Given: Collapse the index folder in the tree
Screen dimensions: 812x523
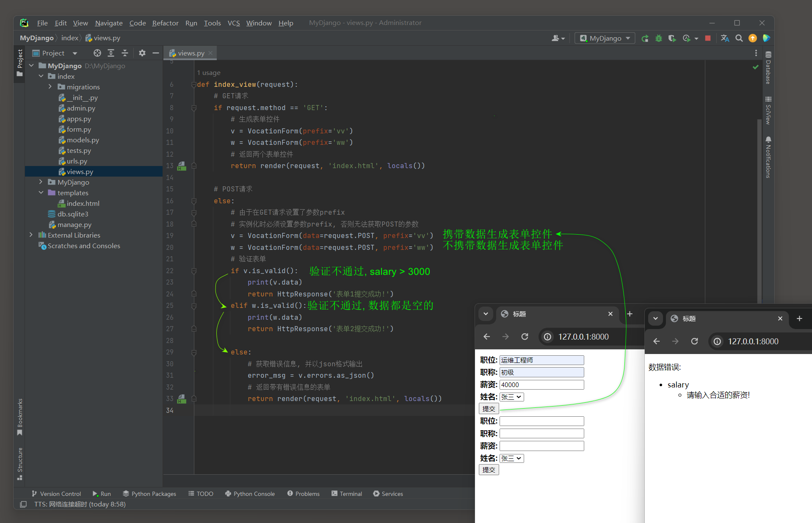Looking at the screenshot, I should pyautogui.click(x=41, y=76).
